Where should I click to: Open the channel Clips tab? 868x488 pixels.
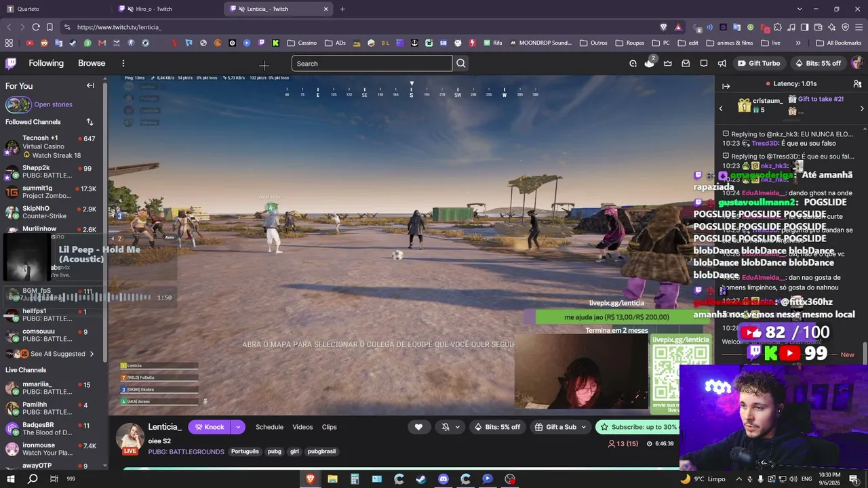click(x=330, y=427)
